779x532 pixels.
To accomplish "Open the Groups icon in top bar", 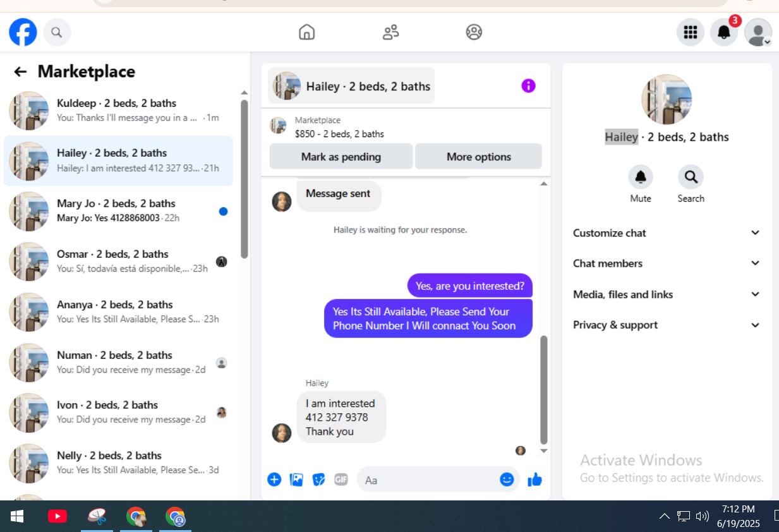I will (474, 32).
